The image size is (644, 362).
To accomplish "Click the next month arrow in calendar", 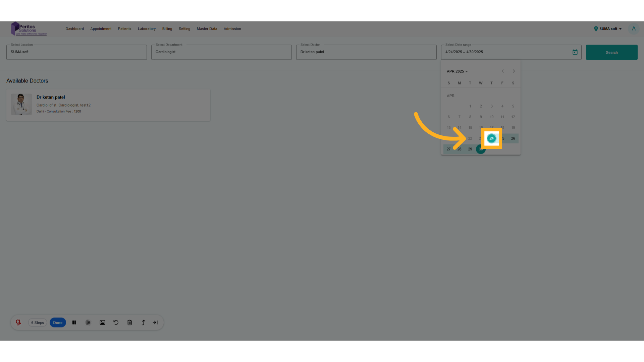I will [514, 71].
